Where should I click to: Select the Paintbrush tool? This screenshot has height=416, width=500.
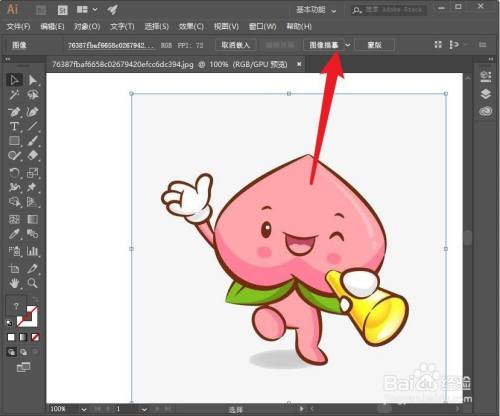[x=33, y=141]
